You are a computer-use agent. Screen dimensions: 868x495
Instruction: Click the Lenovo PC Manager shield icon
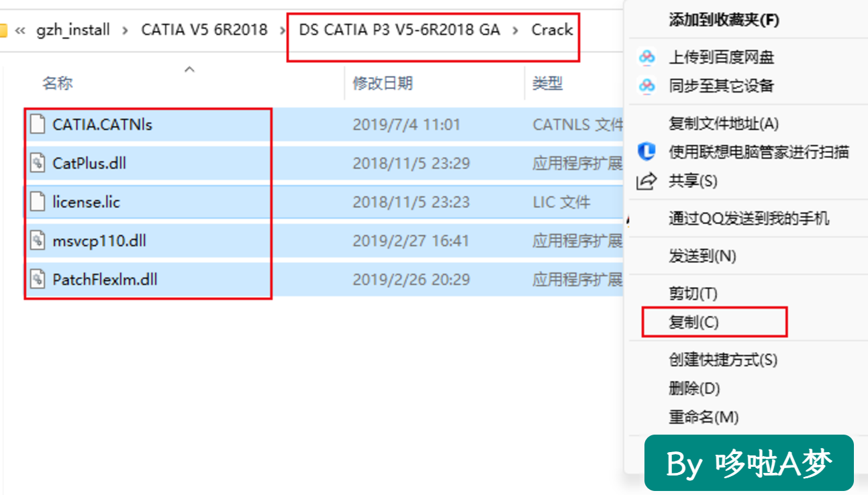(x=646, y=152)
